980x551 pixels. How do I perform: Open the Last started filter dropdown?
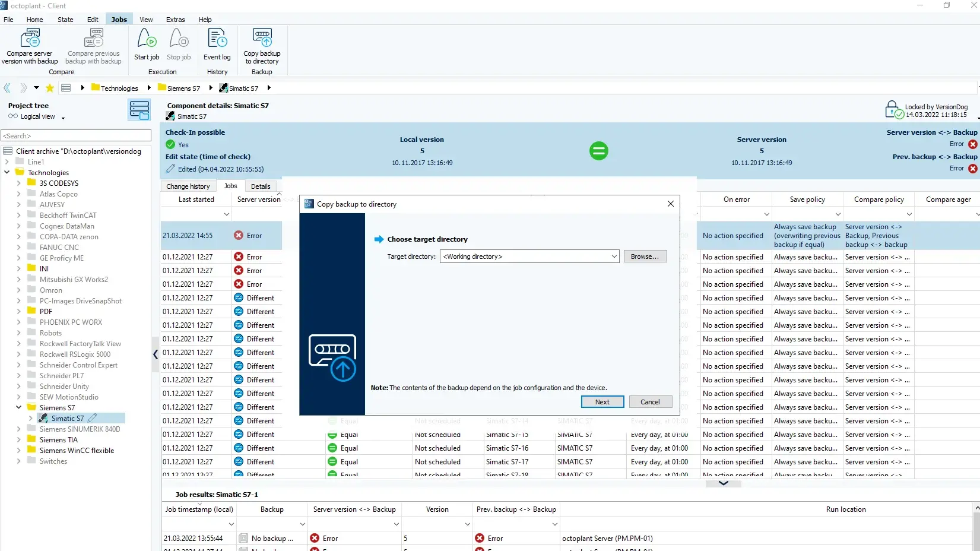tap(226, 214)
